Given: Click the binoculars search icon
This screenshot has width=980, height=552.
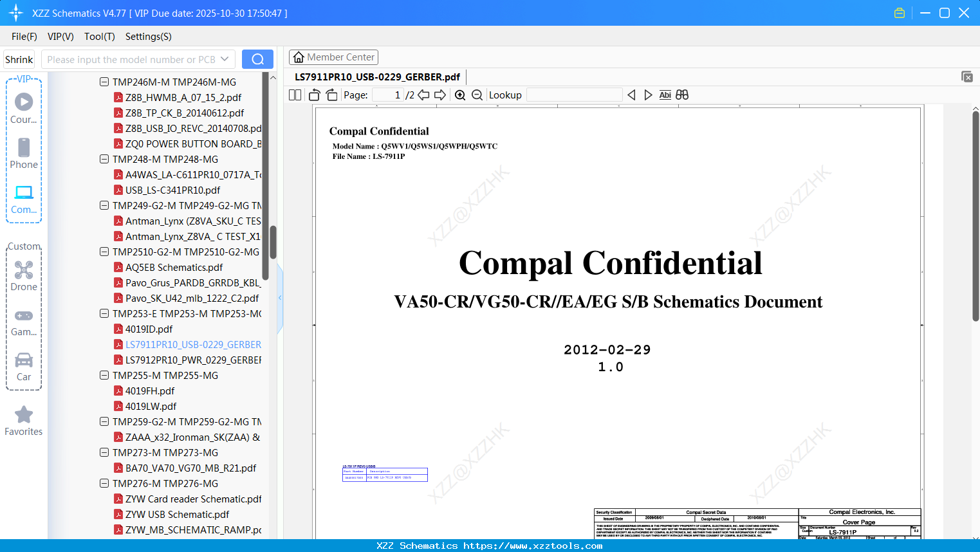Looking at the screenshot, I should [x=682, y=95].
